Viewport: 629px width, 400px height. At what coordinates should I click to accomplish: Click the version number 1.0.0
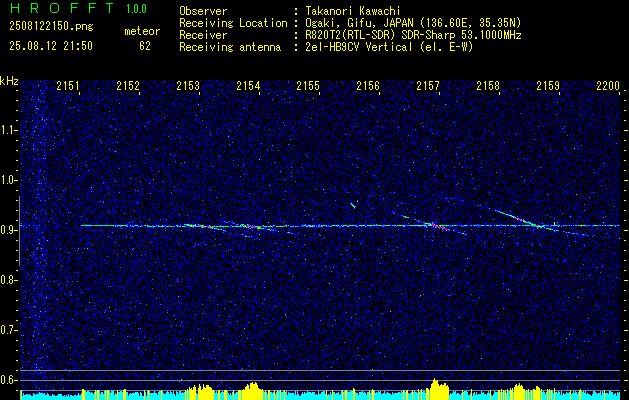pyautogui.click(x=136, y=9)
